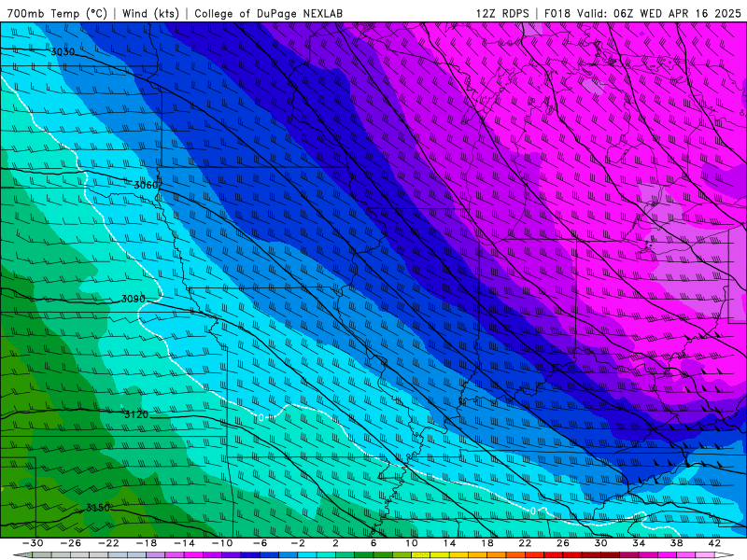Click the "F018" forecast hour text

click(557, 13)
